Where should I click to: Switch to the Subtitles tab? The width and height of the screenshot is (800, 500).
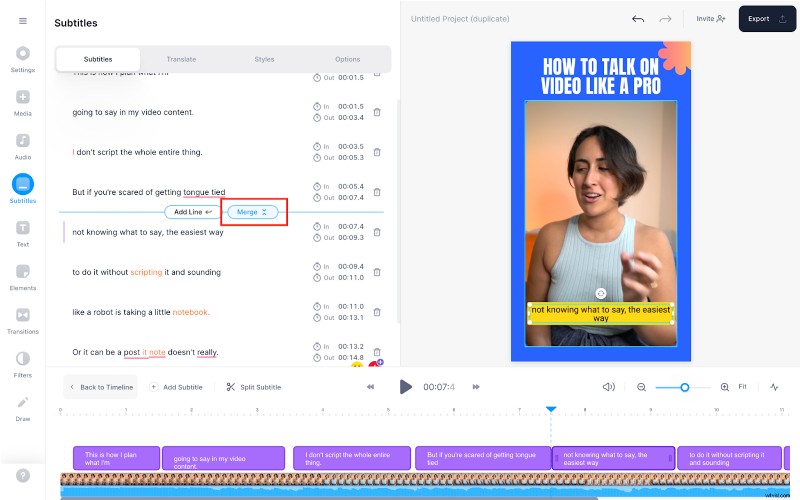pos(98,59)
